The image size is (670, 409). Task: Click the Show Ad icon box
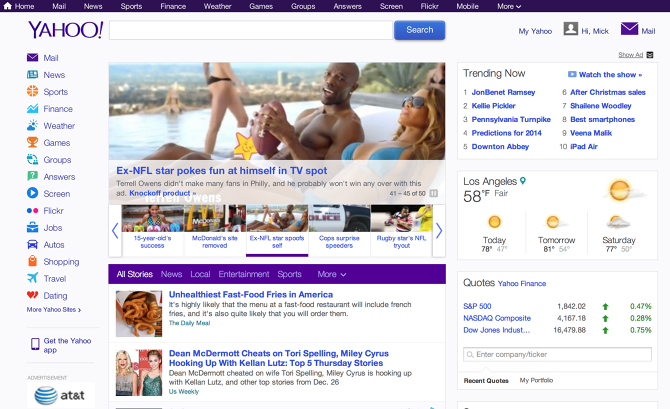[x=650, y=55]
